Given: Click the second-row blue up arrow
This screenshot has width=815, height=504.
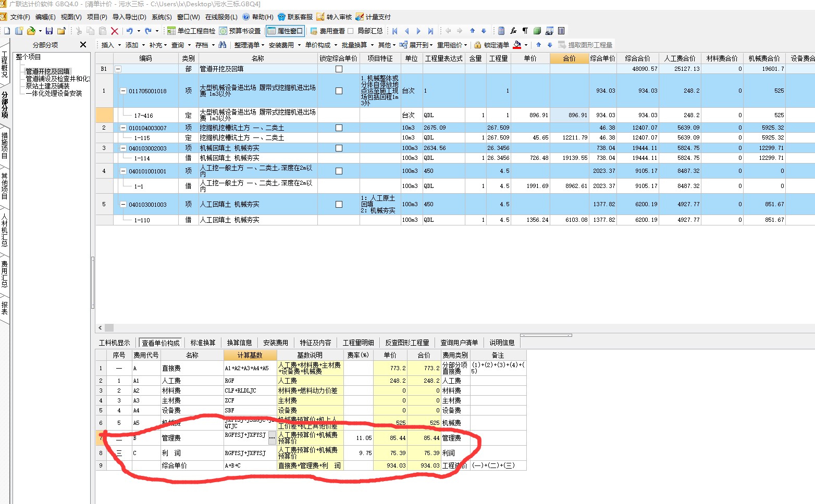Looking at the screenshot, I should click(x=539, y=45).
